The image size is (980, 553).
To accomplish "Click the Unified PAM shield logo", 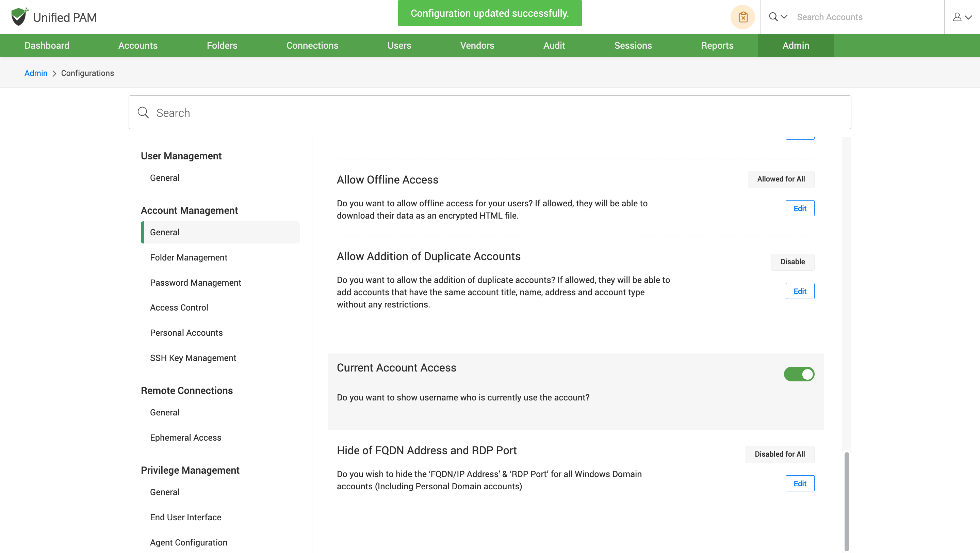I will [x=19, y=17].
